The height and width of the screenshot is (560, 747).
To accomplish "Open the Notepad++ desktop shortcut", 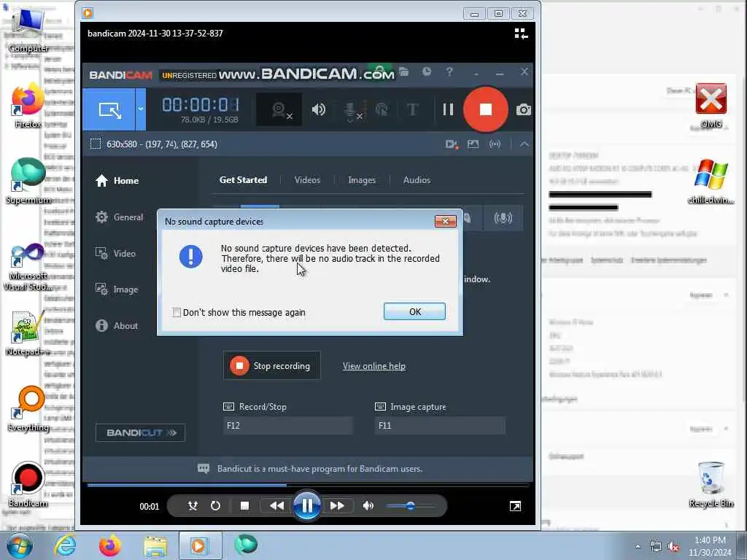I will (x=28, y=333).
